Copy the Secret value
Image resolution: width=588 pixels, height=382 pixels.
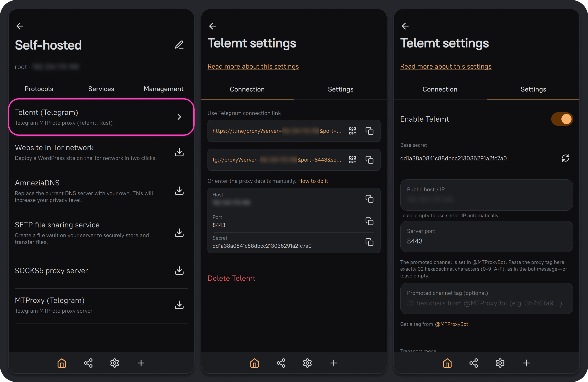pos(369,242)
